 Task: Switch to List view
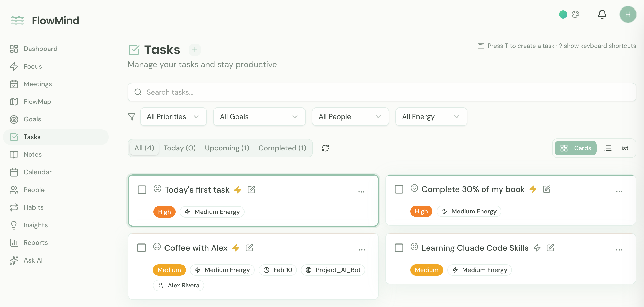[616, 148]
